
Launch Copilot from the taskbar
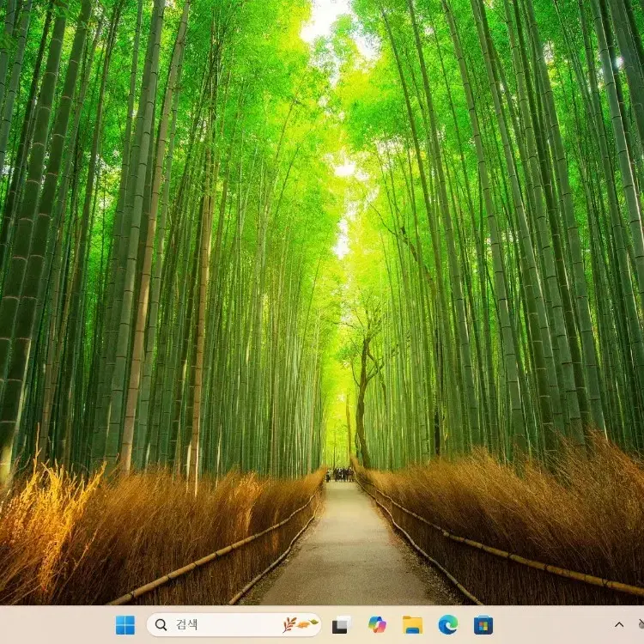point(377,625)
